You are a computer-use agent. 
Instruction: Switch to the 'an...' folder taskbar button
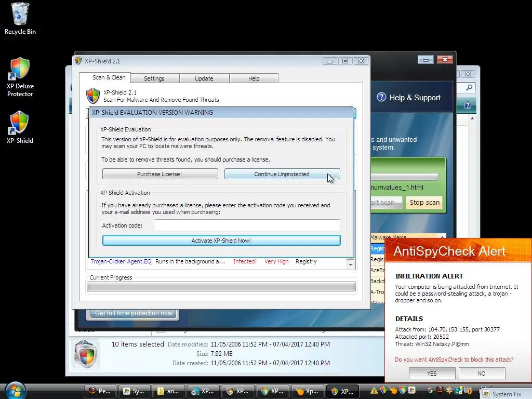[169, 391]
